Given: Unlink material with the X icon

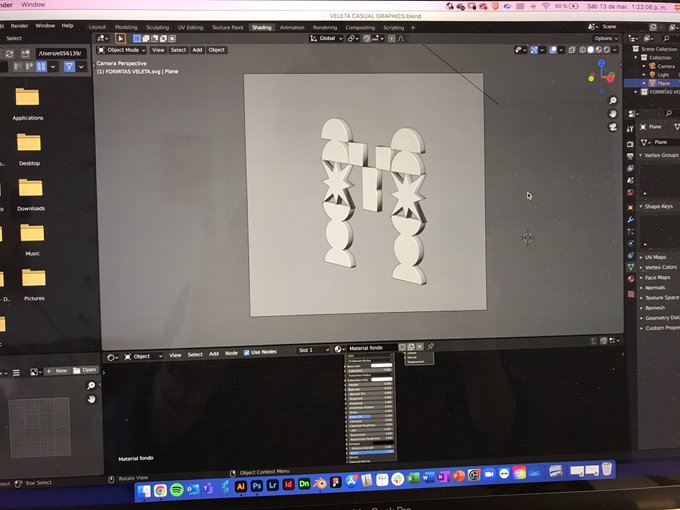Looking at the screenshot, I should [419, 347].
